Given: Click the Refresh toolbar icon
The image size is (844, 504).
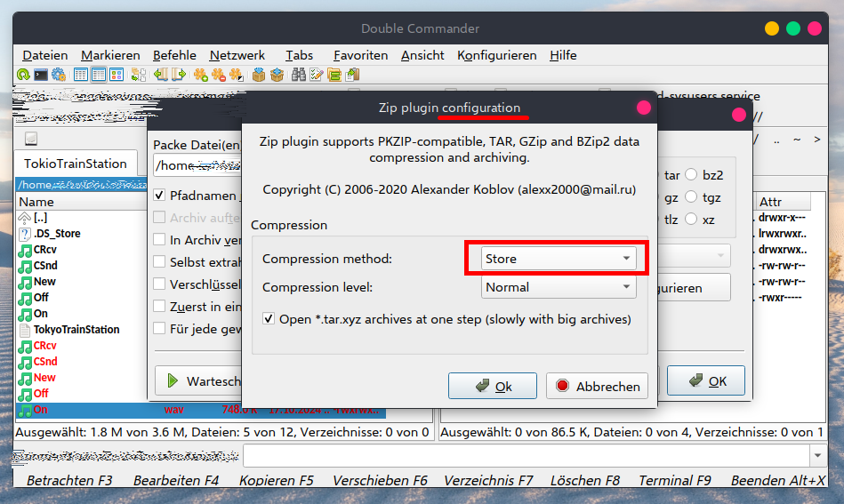Looking at the screenshot, I should (x=24, y=75).
